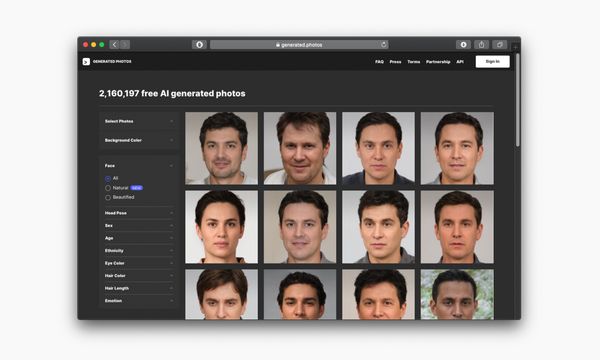Select the All face radio button

tap(108, 179)
